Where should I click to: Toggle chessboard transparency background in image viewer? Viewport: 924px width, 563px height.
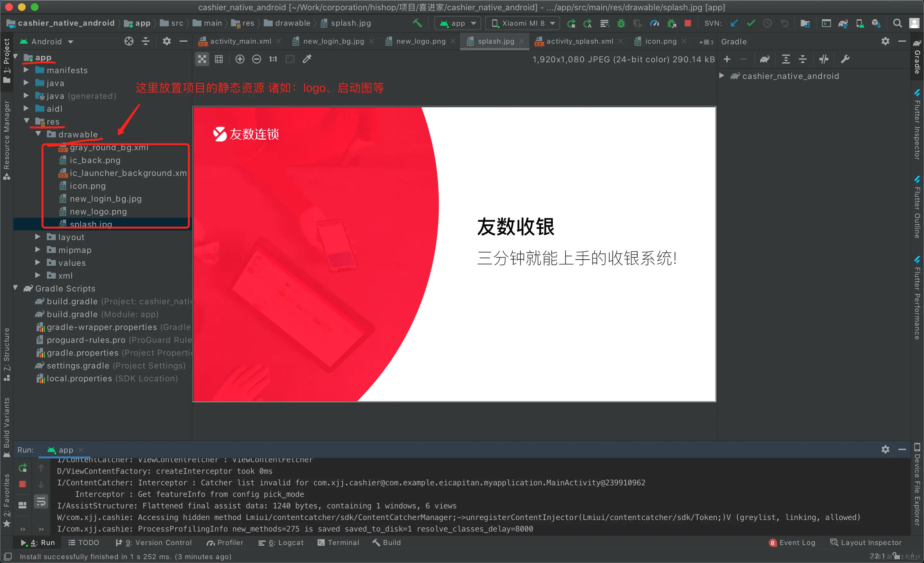202,59
